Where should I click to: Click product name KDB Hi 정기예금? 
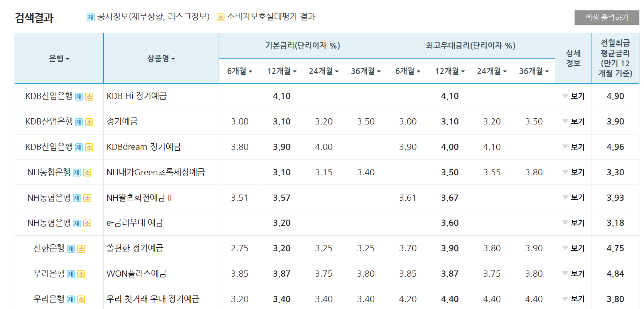[x=137, y=96]
